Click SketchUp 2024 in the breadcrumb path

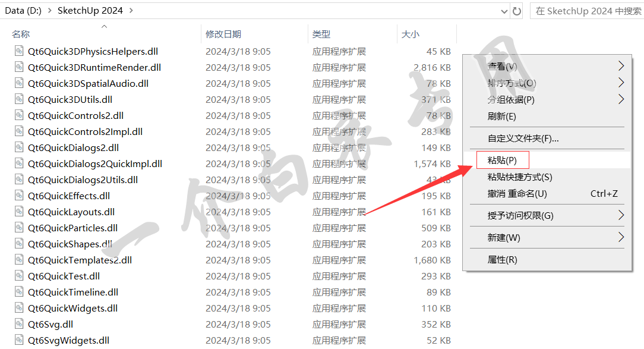point(90,11)
